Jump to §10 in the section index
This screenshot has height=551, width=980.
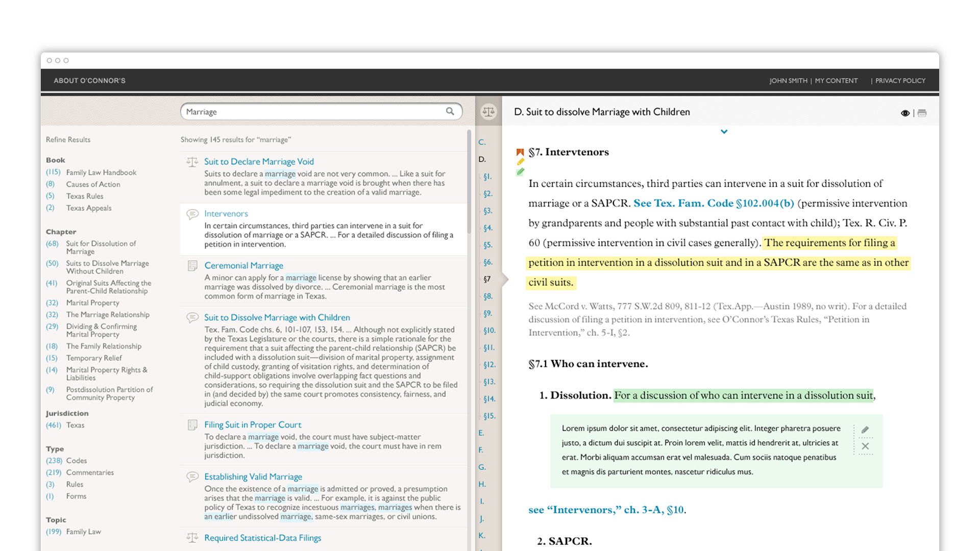pyautogui.click(x=489, y=330)
